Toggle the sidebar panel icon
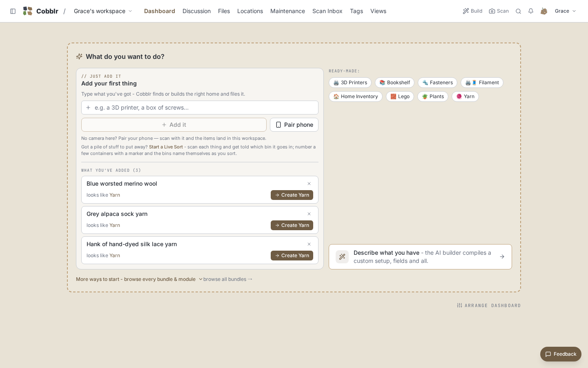This screenshot has height=368, width=588. (x=13, y=11)
